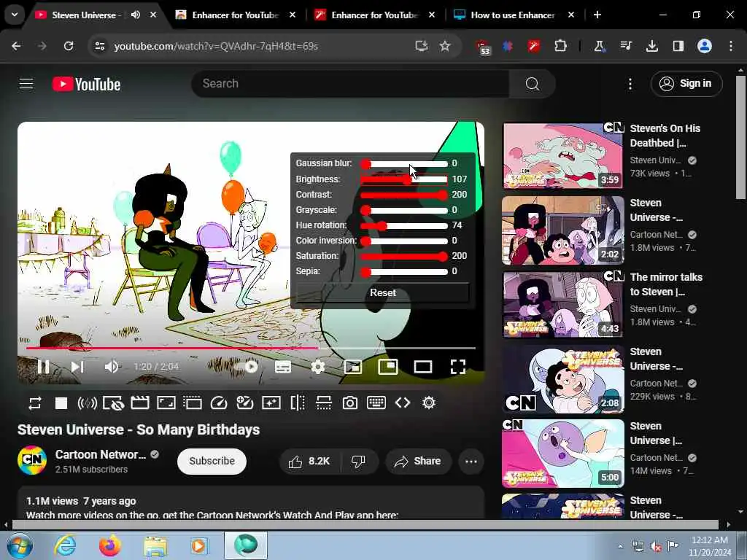This screenshot has height=560, width=747.
Task: Click the Contrast slider track
Action: tap(404, 195)
